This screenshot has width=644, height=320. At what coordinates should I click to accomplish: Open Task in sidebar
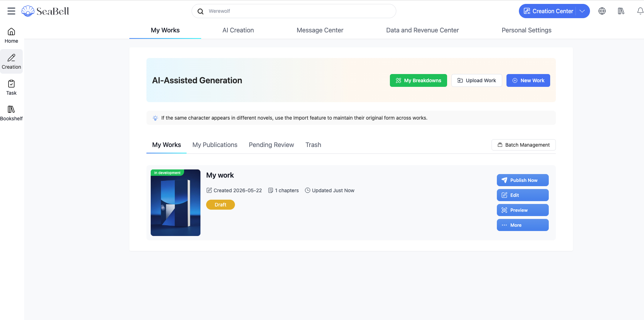(x=11, y=88)
